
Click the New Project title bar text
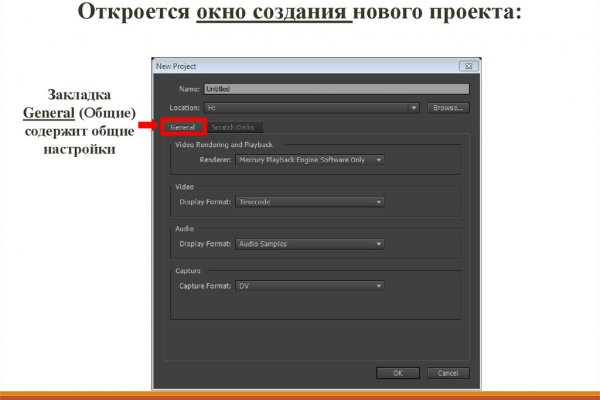point(176,66)
